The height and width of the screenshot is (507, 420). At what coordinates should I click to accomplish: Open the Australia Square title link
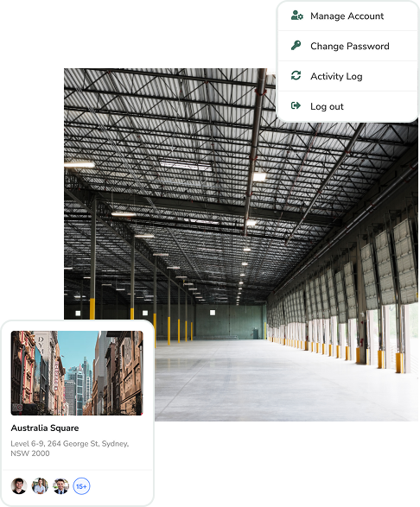click(45, 428)
